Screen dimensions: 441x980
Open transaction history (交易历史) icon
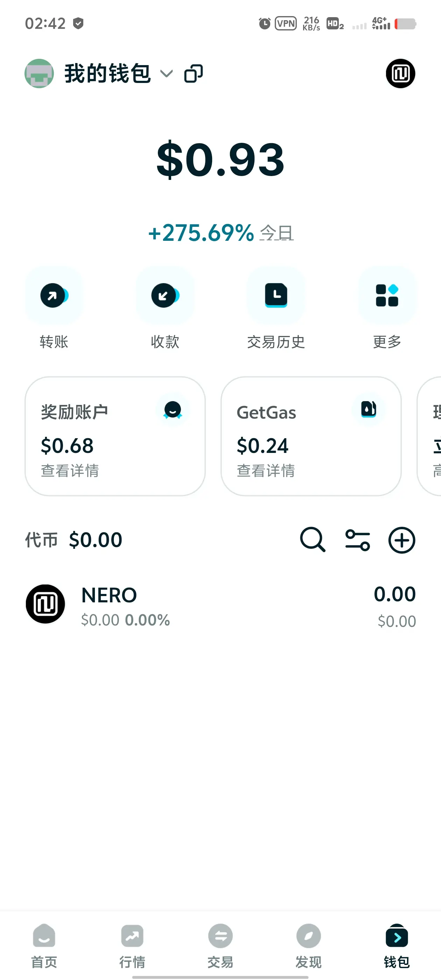(x=276, y=295)
